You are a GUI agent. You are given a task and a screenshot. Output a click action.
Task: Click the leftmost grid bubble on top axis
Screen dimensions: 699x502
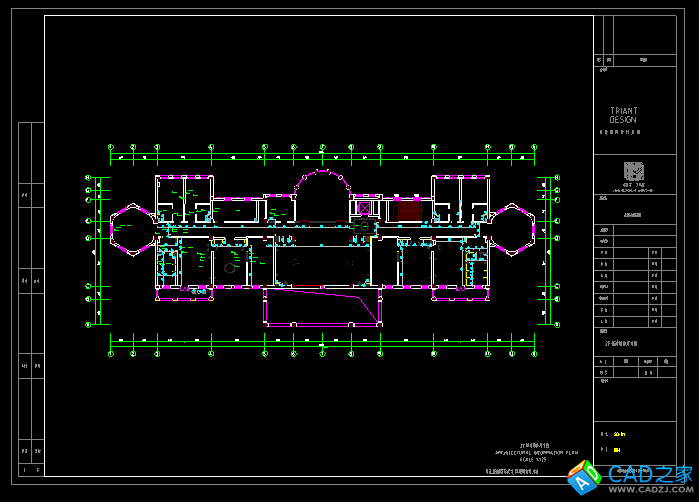pyautogui.click(x=111, y=148)
